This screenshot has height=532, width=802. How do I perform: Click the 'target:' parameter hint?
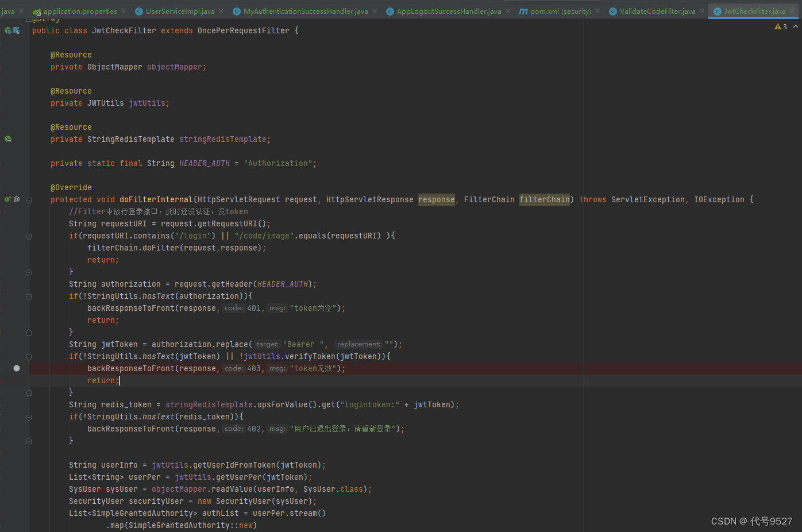[268, 344]
